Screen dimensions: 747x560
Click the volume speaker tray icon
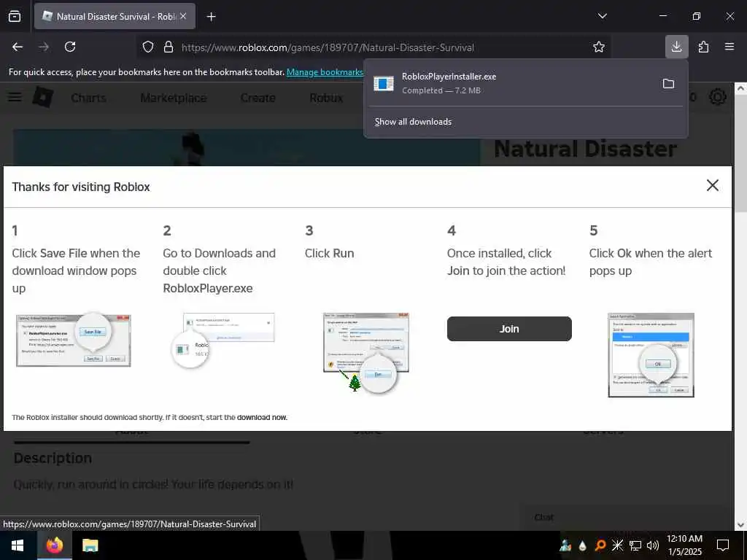pos(653,545)
